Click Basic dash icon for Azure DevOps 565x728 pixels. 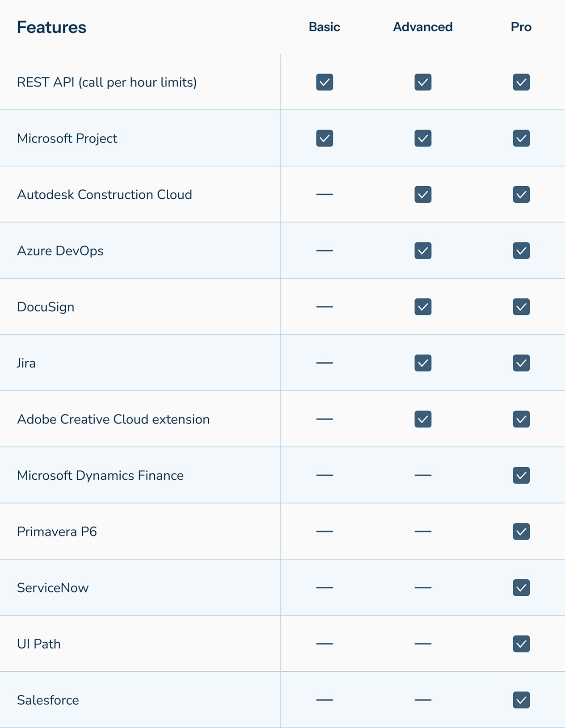[325, 251]
